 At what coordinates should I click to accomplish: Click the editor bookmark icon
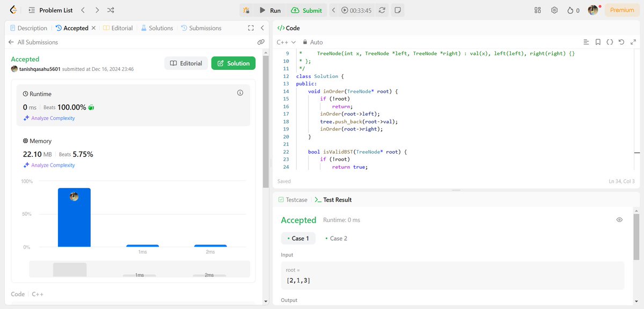(598, 42)
